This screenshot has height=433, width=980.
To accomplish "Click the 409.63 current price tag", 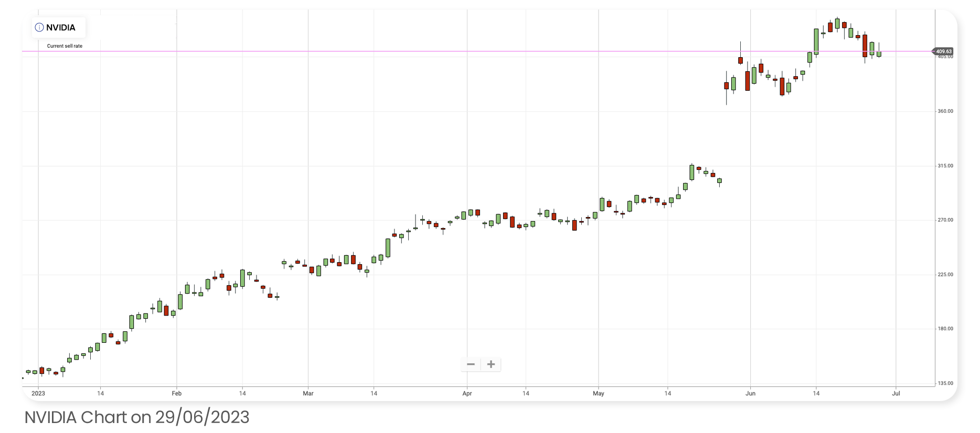I will coord(943,51).
